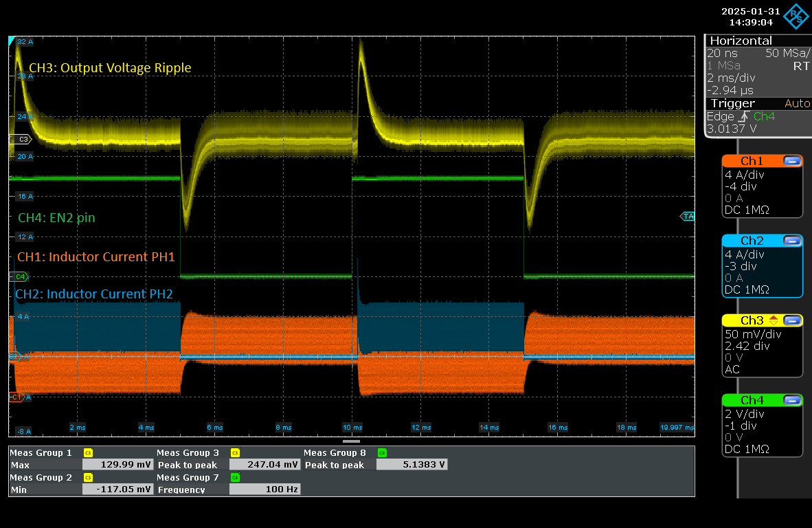This screenshot has width=812, height=528.
Task: Open the Horizontal settings panel
Action: (x=741, y=41)
